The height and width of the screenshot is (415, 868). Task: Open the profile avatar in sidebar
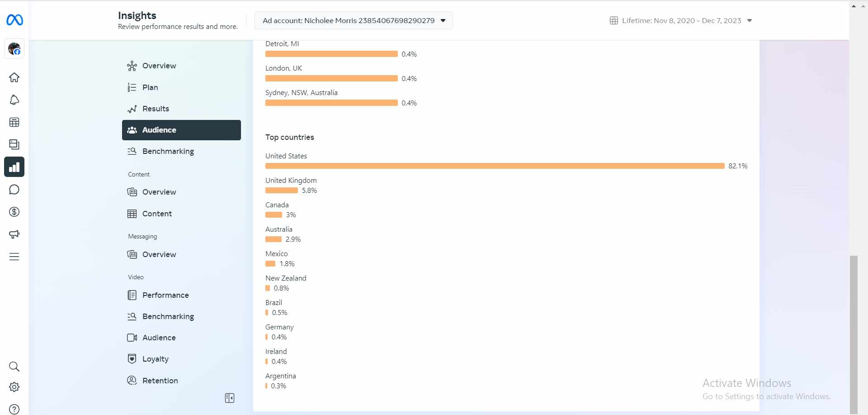(14, 49)
